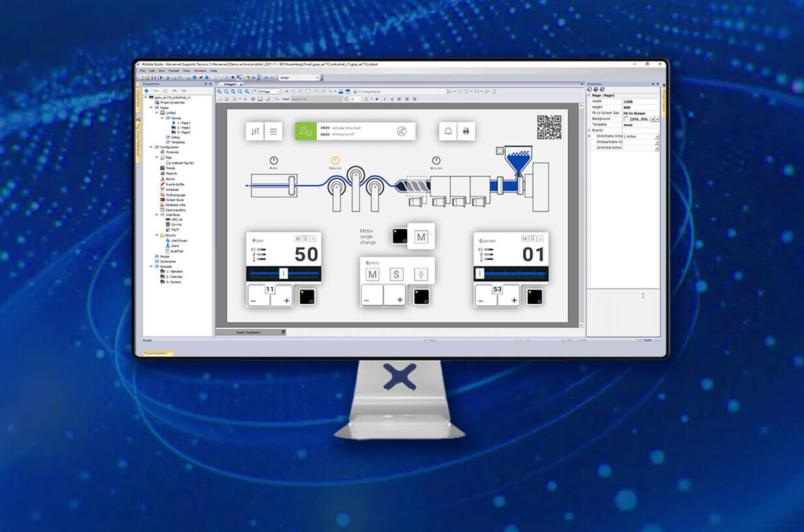
Task: Click the sliders settings icon on the canvas
Action: (x=255, y=132)
